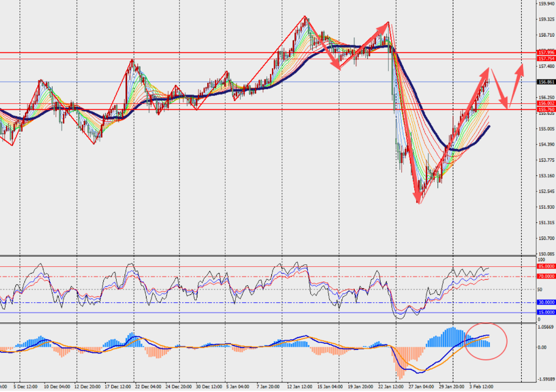Click the 155.760 horizontal line price label

point(546,109)
